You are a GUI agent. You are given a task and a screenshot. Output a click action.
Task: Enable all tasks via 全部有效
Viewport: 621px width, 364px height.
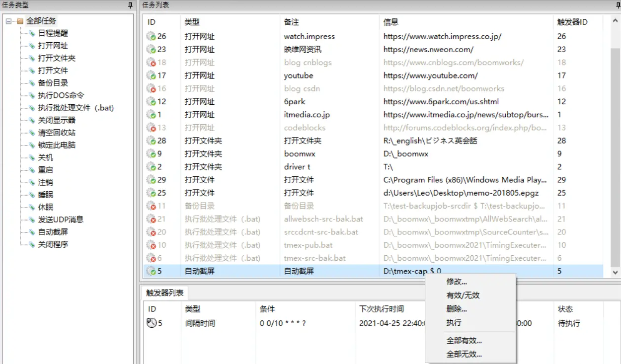coord(464,341)
